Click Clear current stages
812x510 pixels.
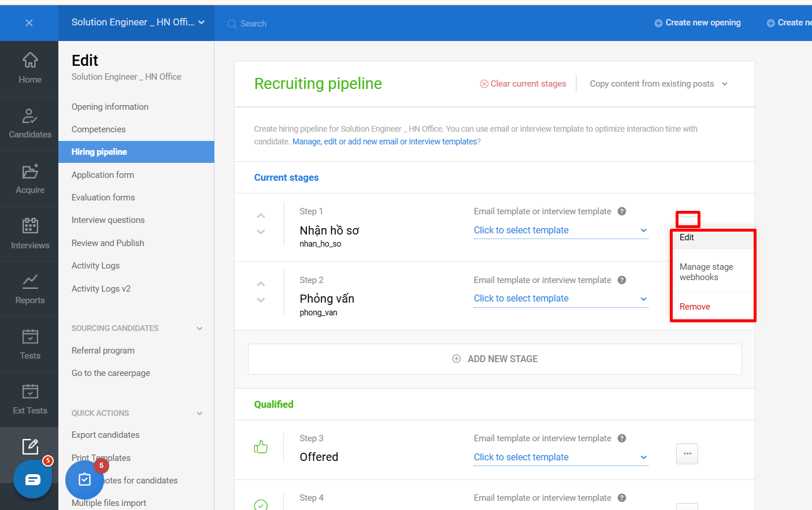523,84
